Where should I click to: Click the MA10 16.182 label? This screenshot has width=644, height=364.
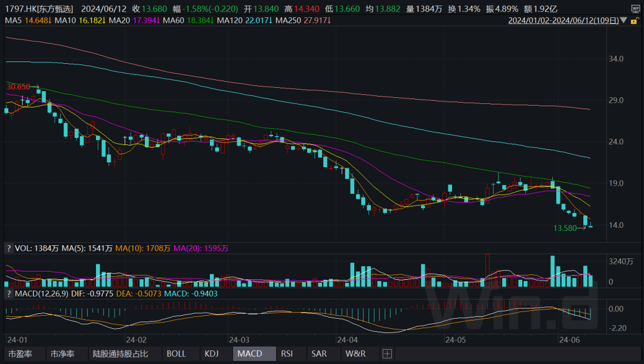point(80,20)
